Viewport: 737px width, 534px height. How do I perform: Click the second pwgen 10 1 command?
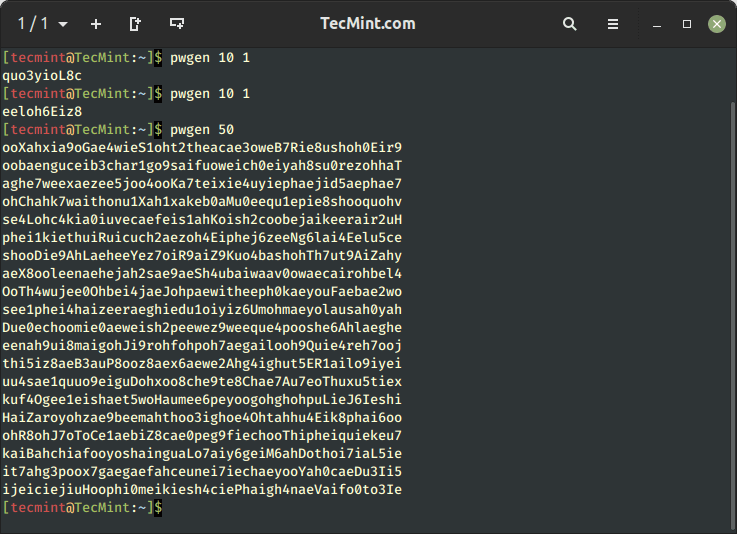click(x=210, y=94)
